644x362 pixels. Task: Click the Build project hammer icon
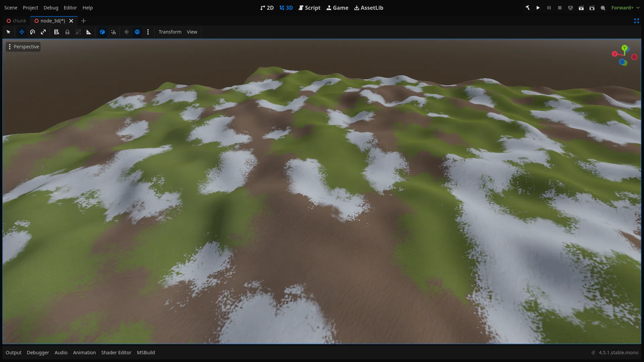(528, 8)
